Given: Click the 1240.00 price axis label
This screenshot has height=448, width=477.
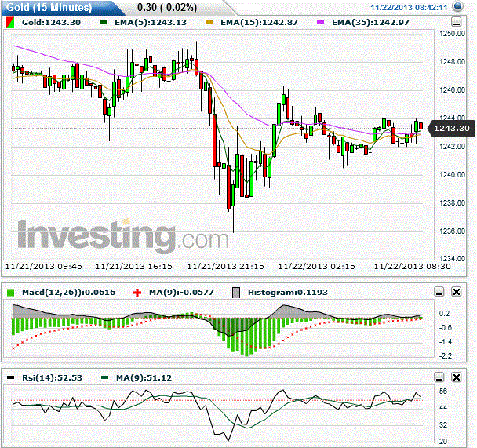Looking at the screenshot, I should (x=452, y=175).
